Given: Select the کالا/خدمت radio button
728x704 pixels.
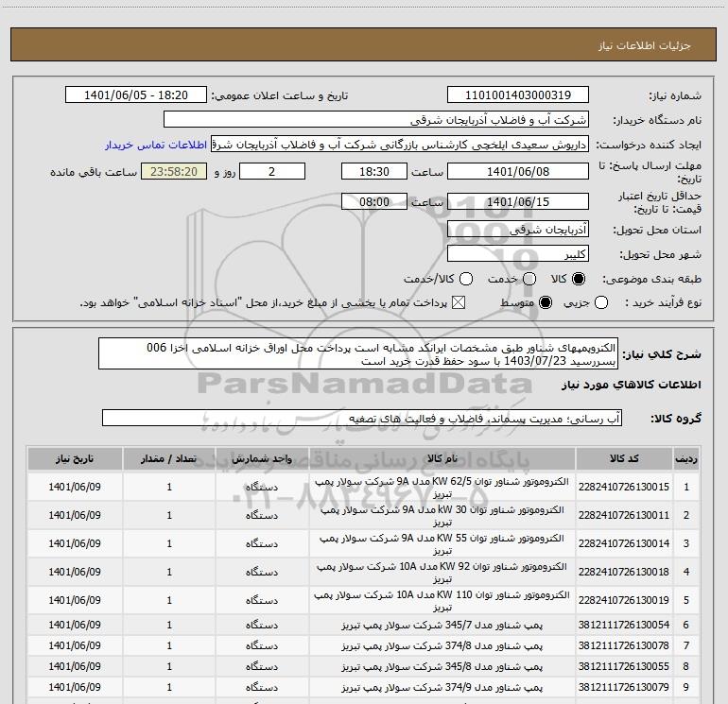Looking at the screenshot, I should 466,279.
